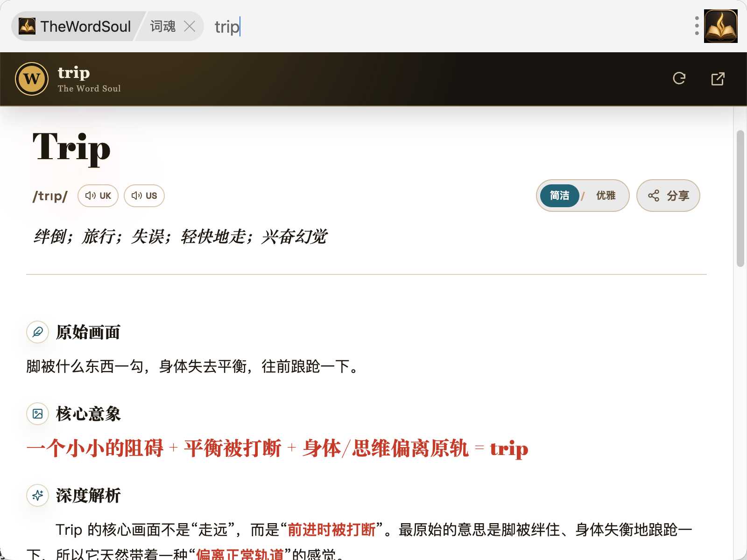747x560 pixels.
Task: Play US pronunciation audio
Action: point(144,196)
